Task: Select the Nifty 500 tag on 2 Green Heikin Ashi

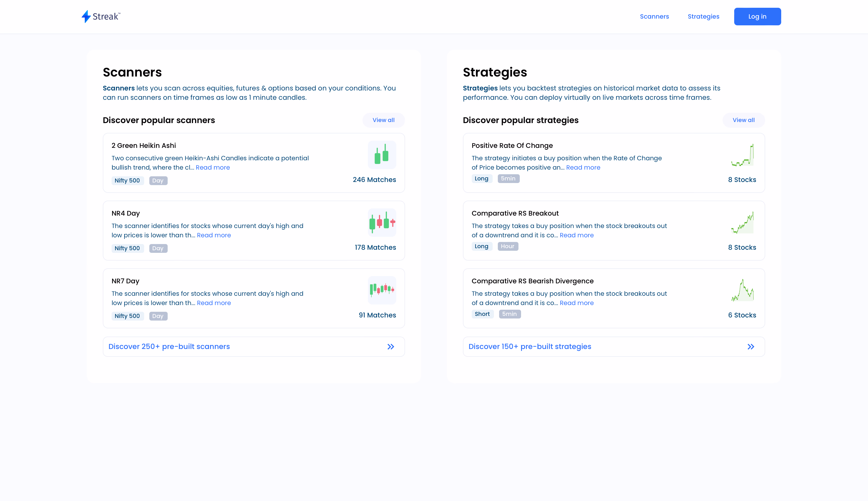Action: click(128, 180)
